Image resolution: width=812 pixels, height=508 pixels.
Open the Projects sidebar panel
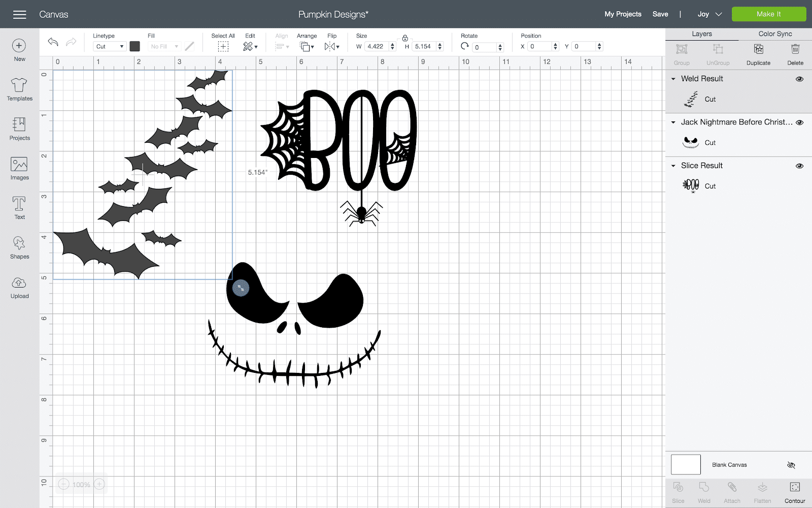click(19, 129)
